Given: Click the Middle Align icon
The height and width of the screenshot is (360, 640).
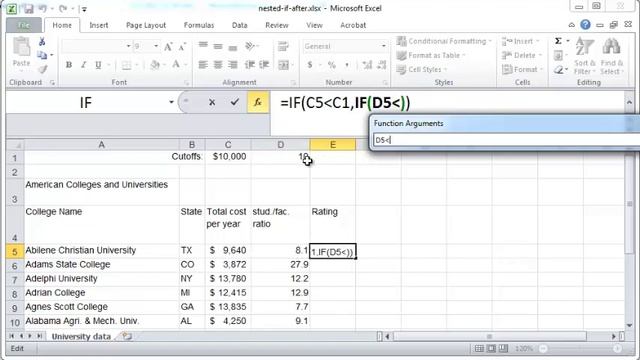Looking at the screenshot, I should [218, 46].
